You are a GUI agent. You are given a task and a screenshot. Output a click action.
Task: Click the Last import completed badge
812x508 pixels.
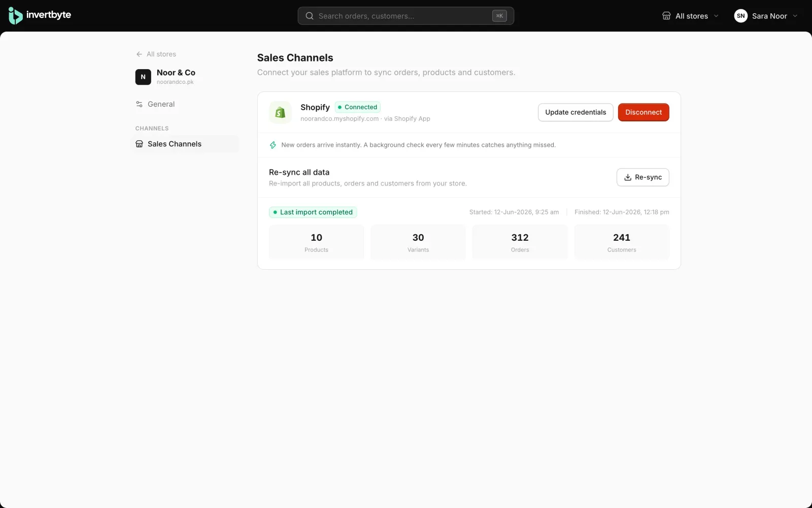[313, 212]
